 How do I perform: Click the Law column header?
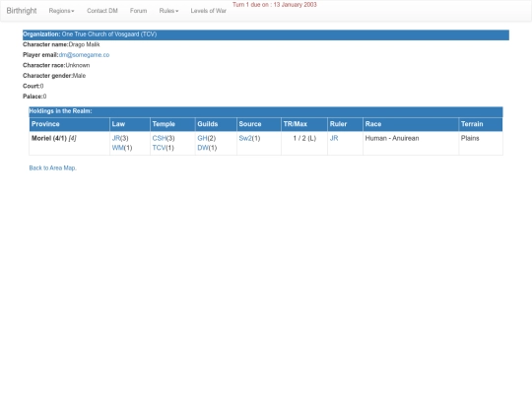pos(130,124)
